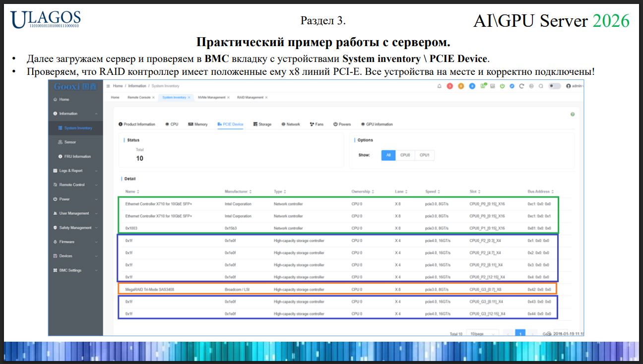This screenshot has height=364, width=643.
Task: Expand the Remote Control sidebar menu
Action: 75,184
